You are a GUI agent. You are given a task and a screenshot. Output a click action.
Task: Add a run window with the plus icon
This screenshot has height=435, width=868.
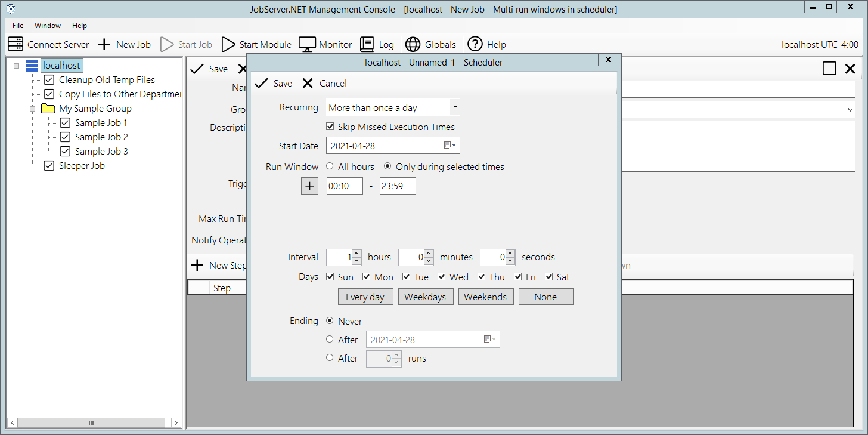pos(309,186)
